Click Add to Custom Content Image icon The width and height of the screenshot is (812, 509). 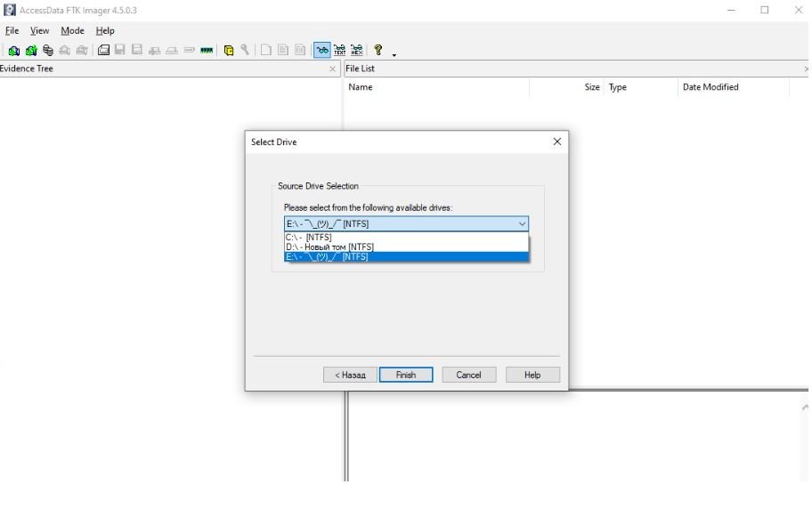(154, 50)
